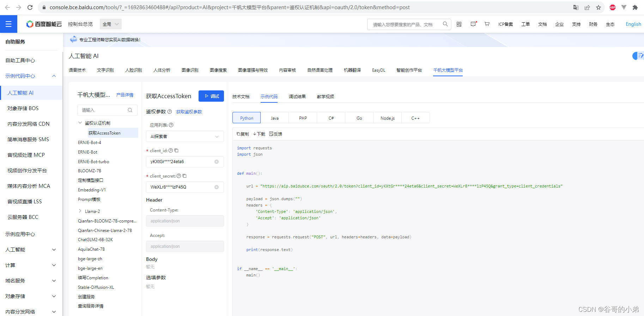Expand the 域名服务 sidebar group

click(x=54, y=281)
